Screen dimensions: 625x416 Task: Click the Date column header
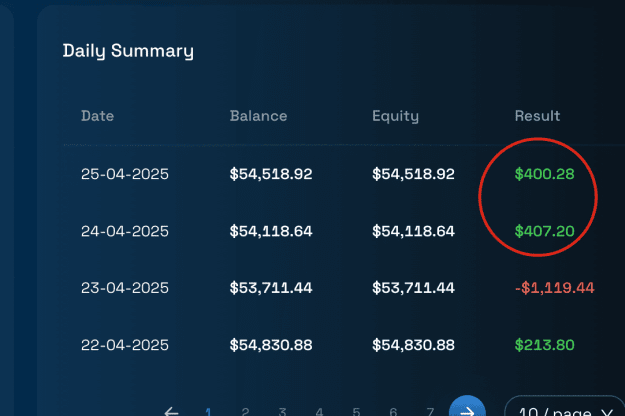point(98,116)
